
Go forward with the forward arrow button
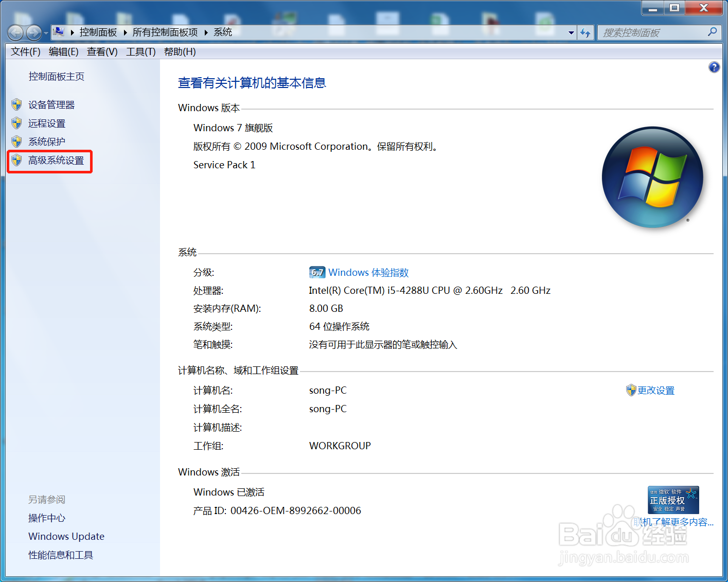[x=33, y=33]
